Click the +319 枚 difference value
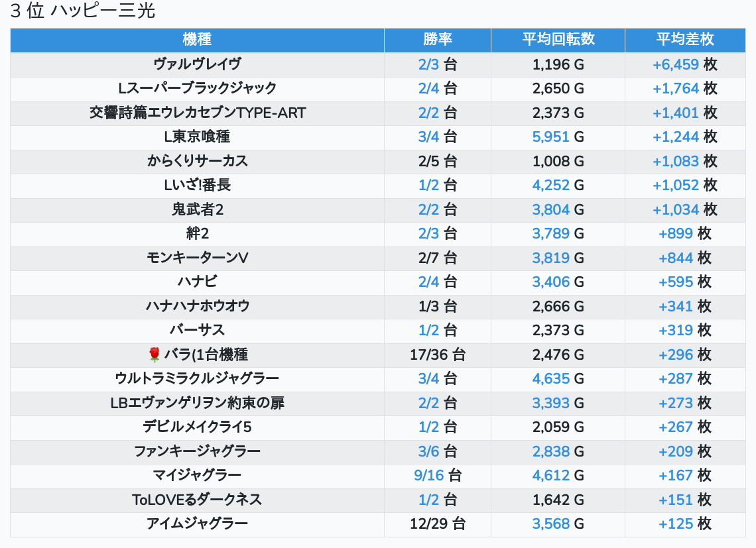This screenshot has height=548, width=756. [x=685, y=330]
